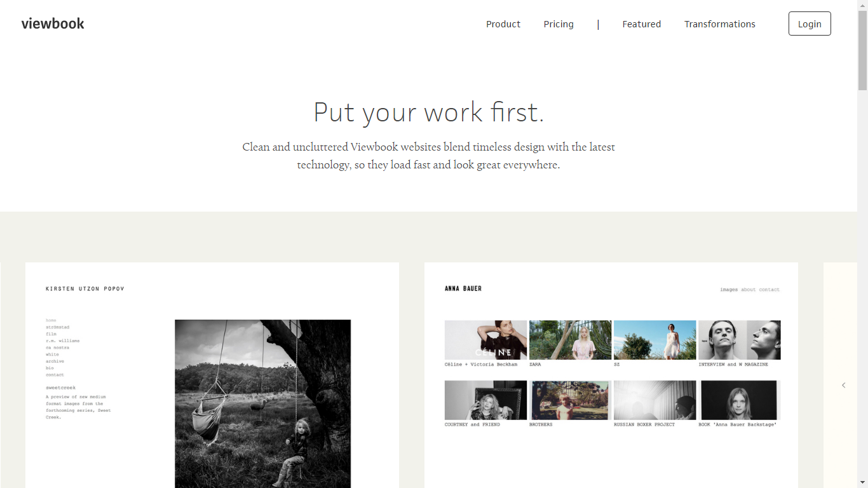The image size is (868, 488).
Task: Click the contact link on Anna Bauer's site
Action: tap(769, 290)
